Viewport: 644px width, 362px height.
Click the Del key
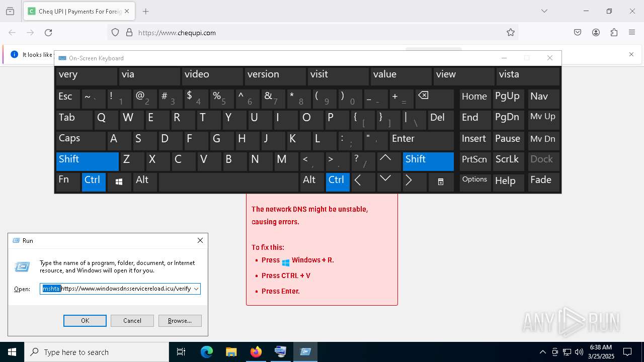pos(441,120)
